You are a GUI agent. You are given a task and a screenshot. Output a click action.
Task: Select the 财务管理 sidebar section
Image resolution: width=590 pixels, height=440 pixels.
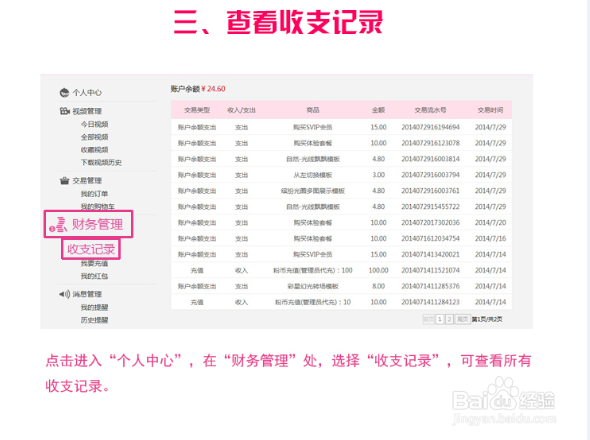click(97, 224)
